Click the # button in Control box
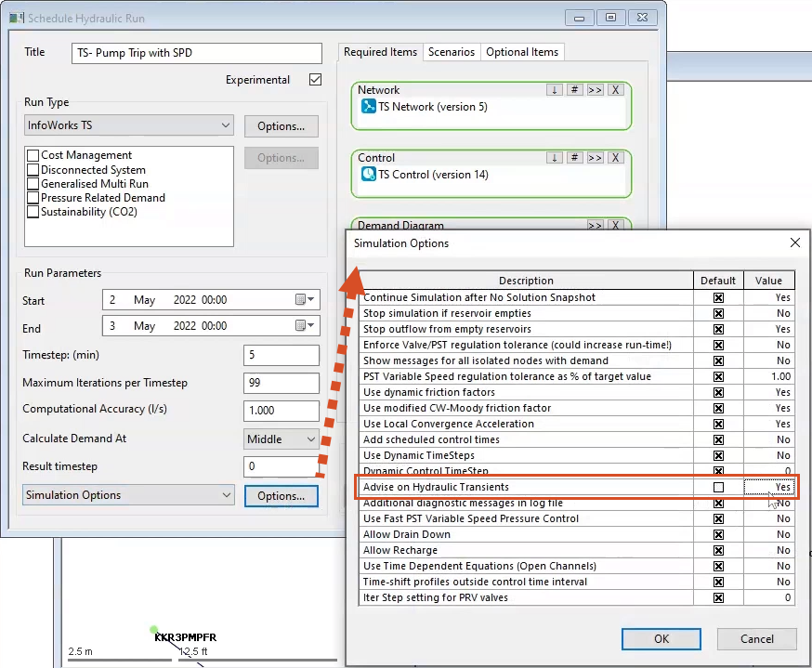Viewport: 812px width, 668px height. tap(574, 158)
